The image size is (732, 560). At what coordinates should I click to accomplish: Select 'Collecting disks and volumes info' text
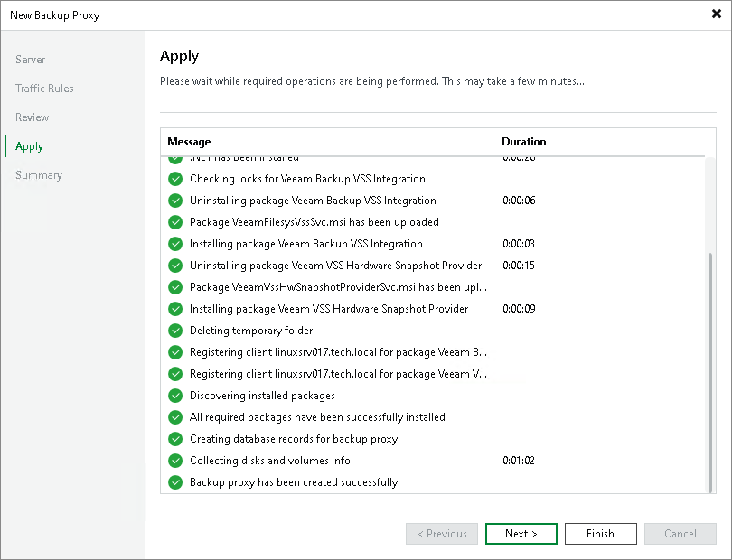pyautogui.click(x=270, y=461)
